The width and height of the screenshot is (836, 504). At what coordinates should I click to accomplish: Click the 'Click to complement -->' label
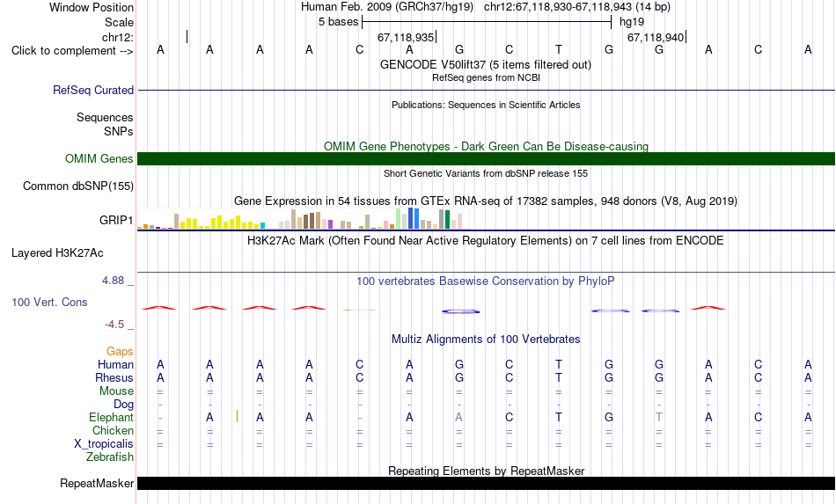(72, 51)
